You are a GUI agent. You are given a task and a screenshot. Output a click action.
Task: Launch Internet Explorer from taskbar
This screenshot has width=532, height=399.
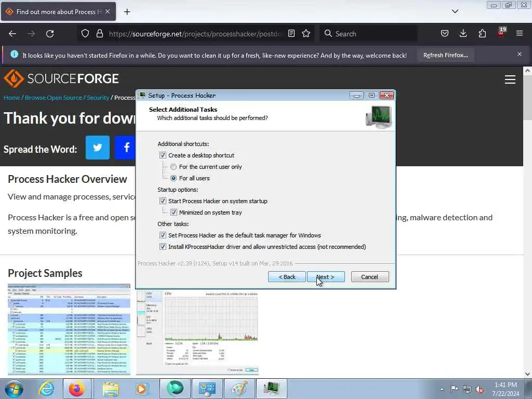click(46, 389)
